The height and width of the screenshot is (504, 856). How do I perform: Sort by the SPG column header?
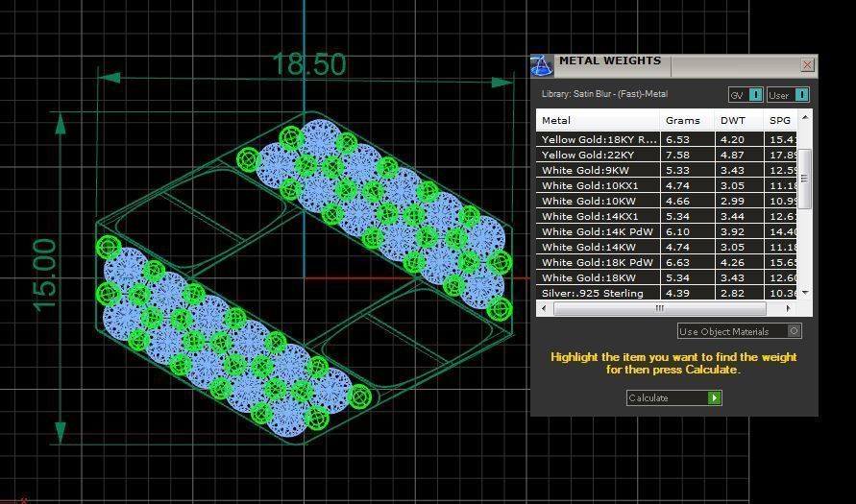pos(780,121)
